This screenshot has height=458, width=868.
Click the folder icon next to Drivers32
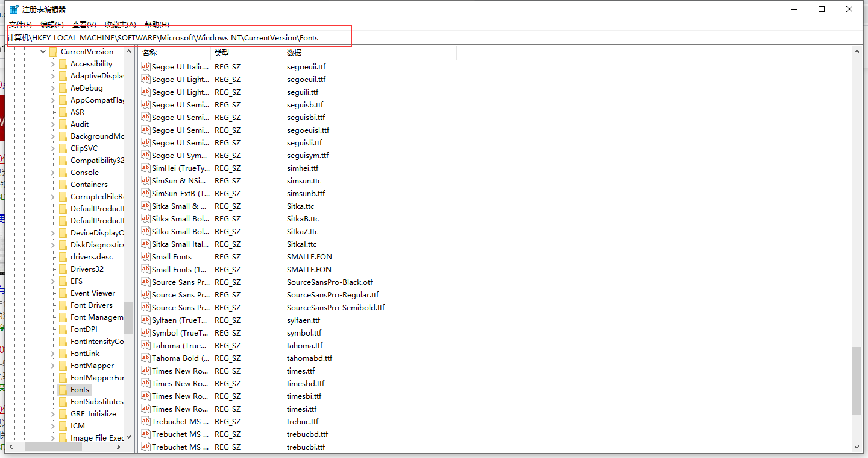63,269
